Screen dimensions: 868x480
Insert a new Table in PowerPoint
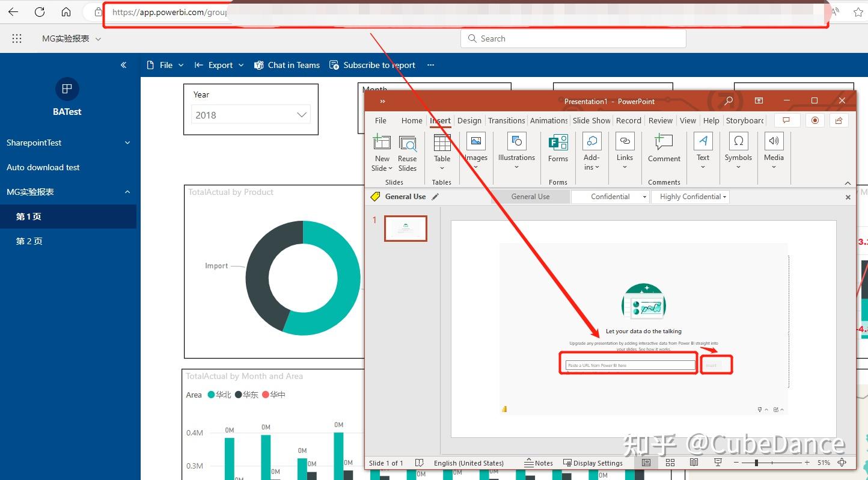coord(442,151)
